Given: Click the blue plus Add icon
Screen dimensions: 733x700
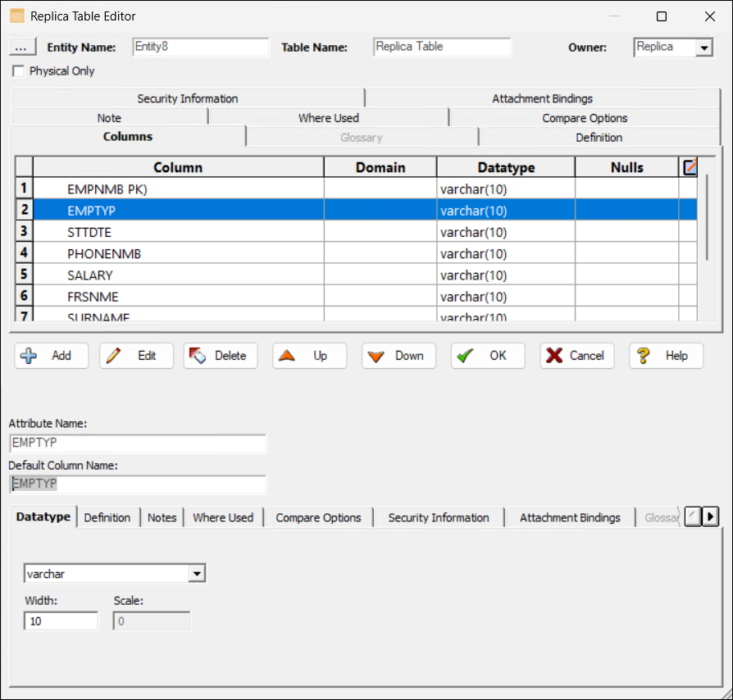Looking at the screenshot, I should pos(29,356).
